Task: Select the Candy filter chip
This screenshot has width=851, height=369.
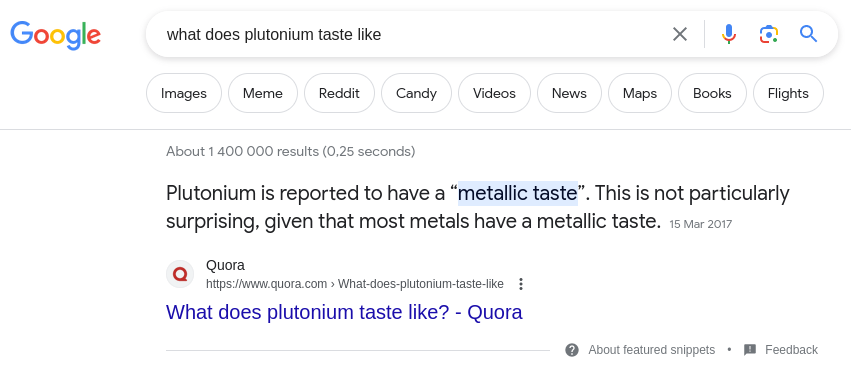Action: click(x=416, y=93)
